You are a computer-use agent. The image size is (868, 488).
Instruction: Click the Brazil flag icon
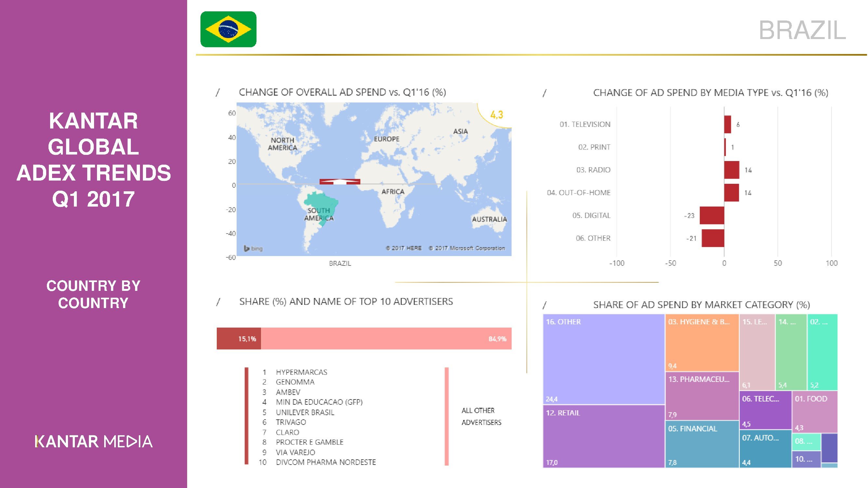coord(228,29)
